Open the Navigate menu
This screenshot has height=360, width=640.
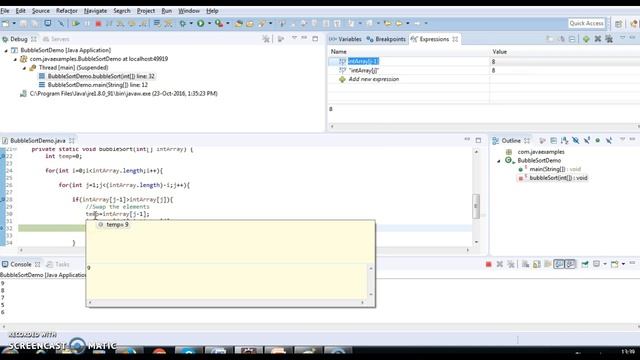tap(95, 11)
